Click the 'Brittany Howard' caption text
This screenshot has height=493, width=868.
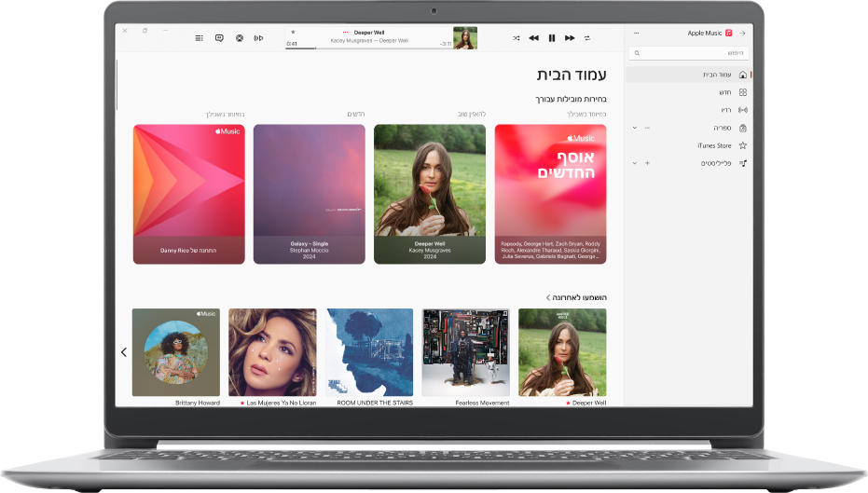(x=198, y=403)
